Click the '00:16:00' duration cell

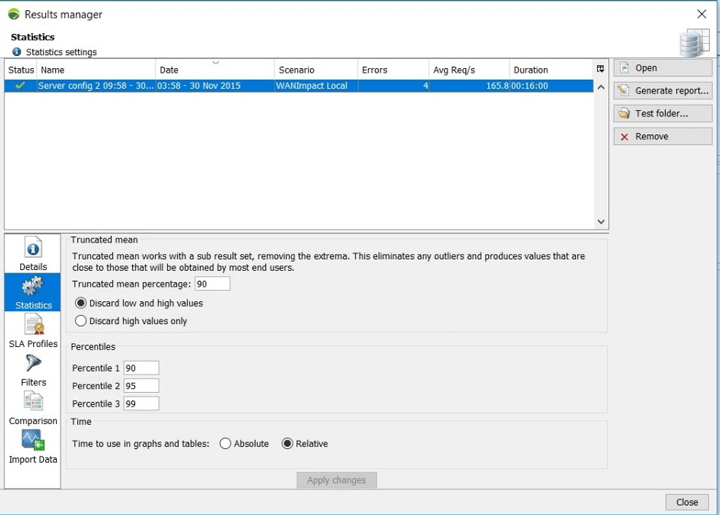point(551,86)
